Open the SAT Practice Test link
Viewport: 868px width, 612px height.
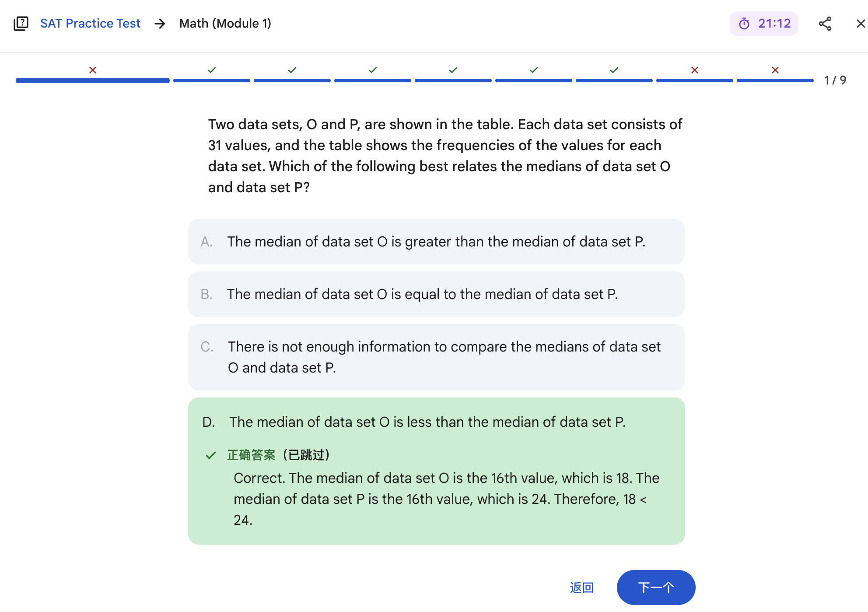pos(90,24)
